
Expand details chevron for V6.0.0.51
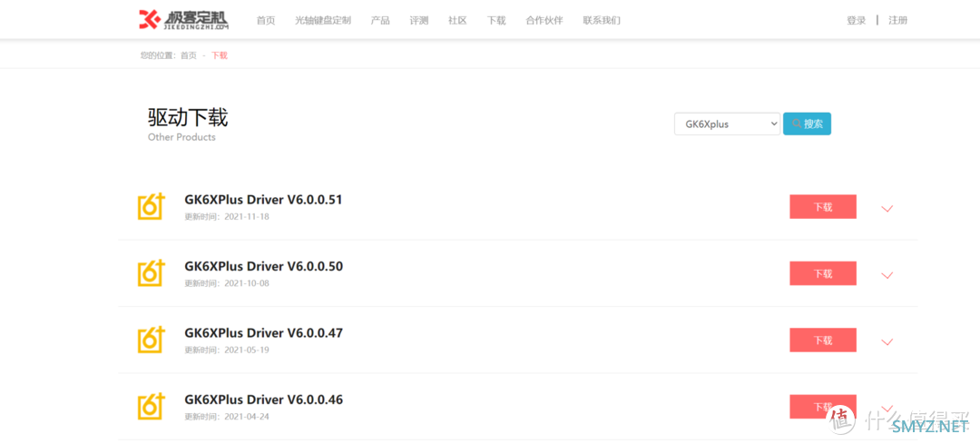[x=887, y=208]
